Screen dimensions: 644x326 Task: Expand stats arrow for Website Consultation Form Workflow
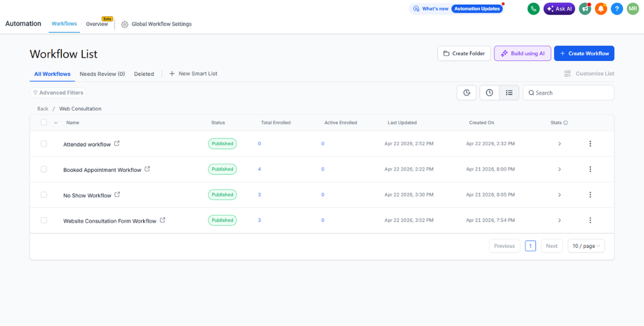click(x=559, y=220)
